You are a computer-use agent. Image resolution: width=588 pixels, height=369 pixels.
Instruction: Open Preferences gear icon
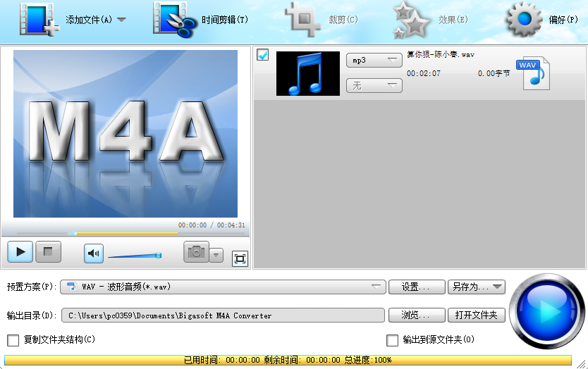point(525,19)
